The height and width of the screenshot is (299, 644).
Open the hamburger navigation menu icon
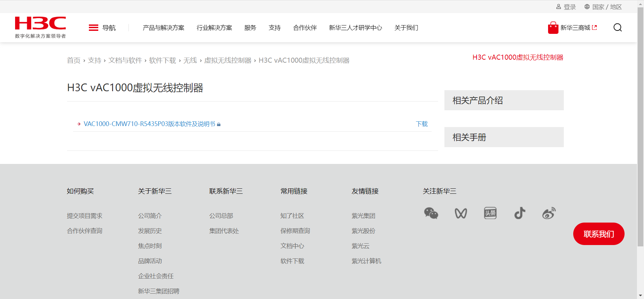93,28
